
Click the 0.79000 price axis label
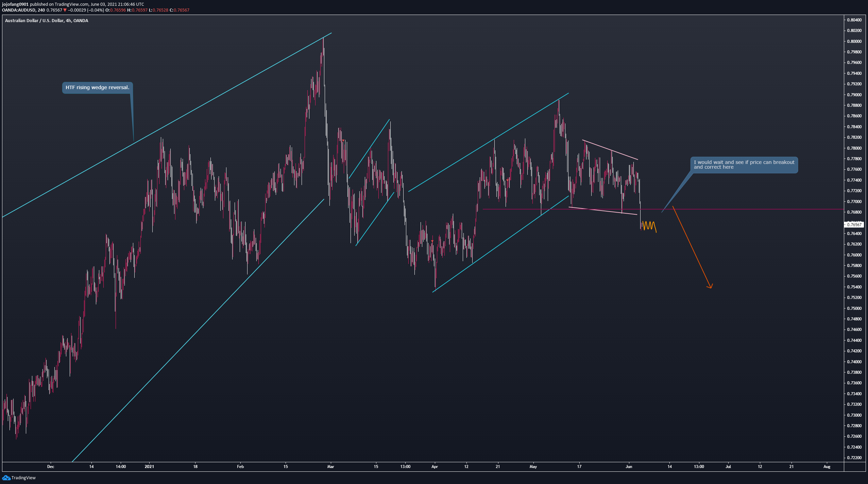click(854, 95)
